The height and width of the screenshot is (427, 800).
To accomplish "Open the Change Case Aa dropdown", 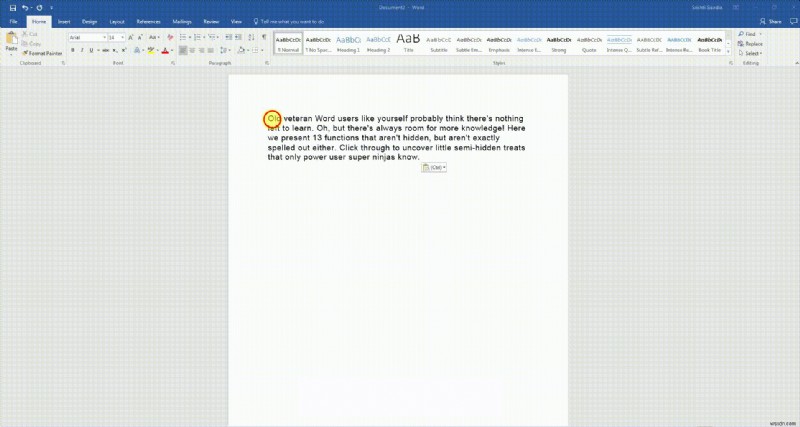I will coord(154,37).
